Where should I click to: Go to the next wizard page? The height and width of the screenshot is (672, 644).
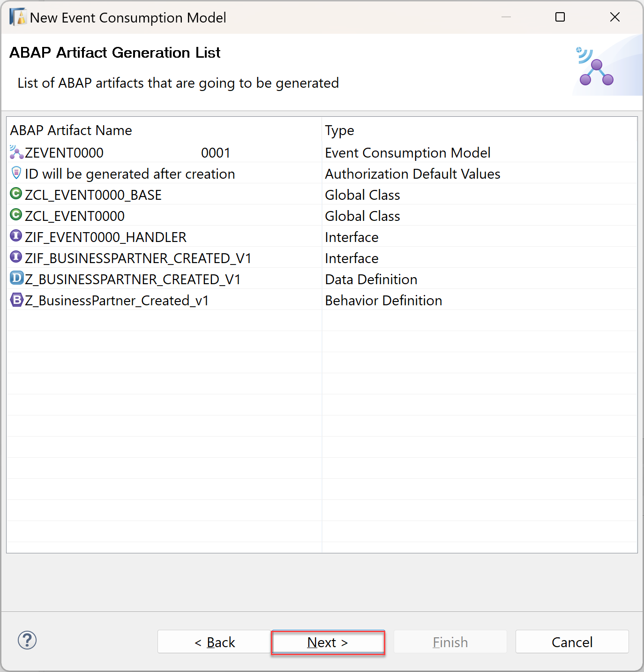pyautogui.click(x=328, y=642)
